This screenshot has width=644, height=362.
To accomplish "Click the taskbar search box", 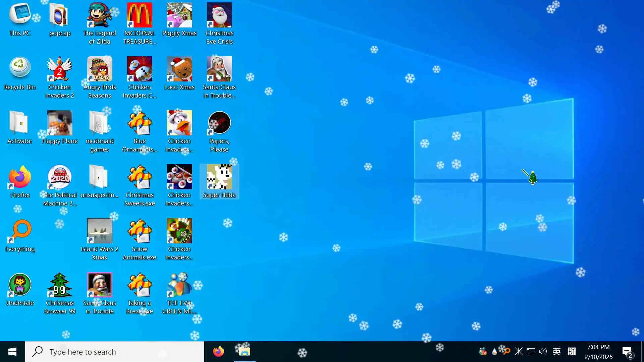I will tap(115, 352).
